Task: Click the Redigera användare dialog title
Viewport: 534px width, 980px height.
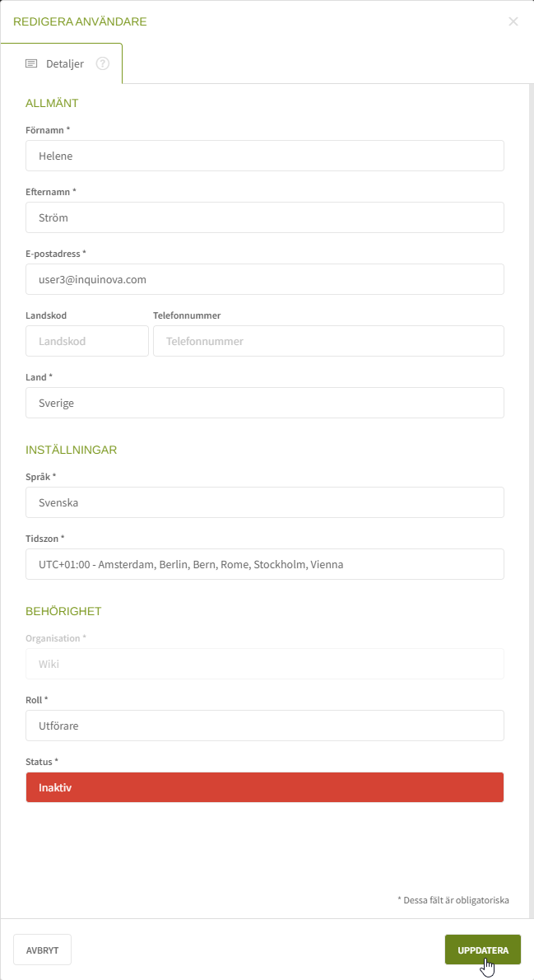Action: (x=80, y=21)
